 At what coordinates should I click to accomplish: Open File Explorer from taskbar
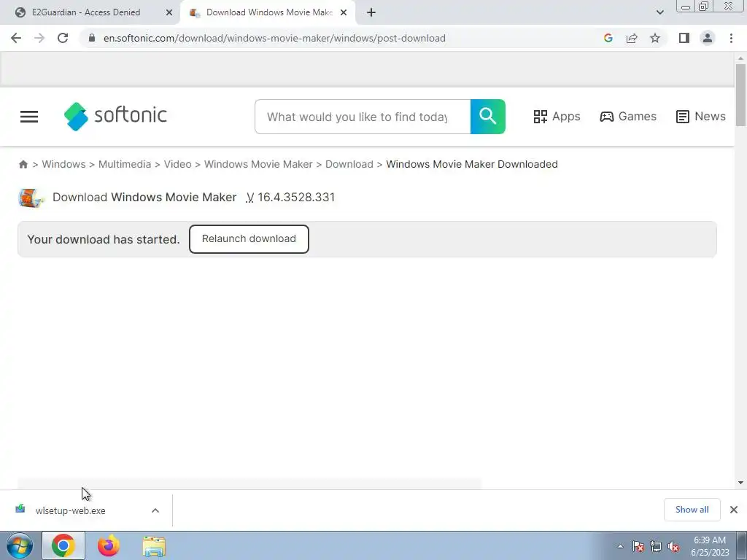click(x=154, y=546)
